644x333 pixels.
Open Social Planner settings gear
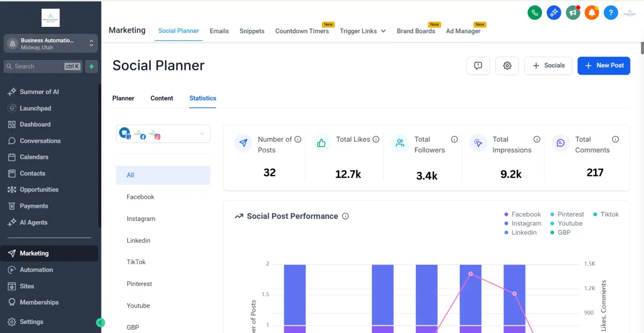point(507,66)
